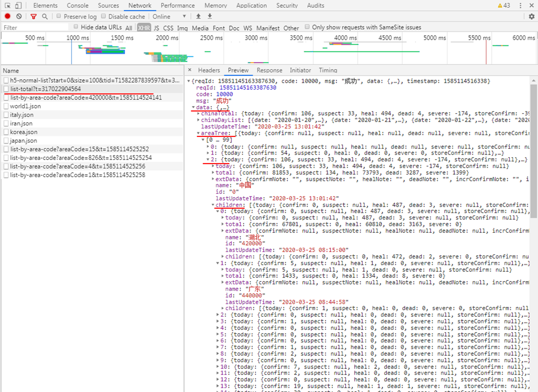538x392 pixels.
Task: Filter requests by CSS type
Action: 168,28
